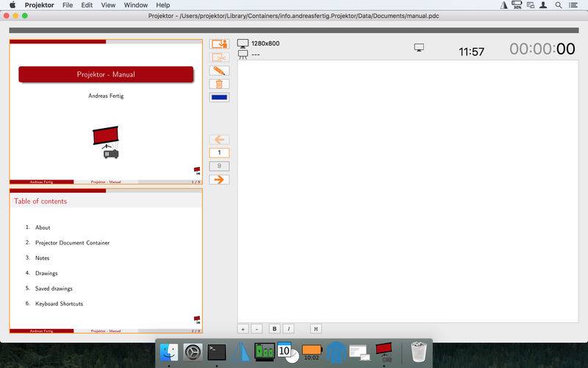Open System Preferences from the Dock
Screen dimensions: 588x368
pos(193,353)
